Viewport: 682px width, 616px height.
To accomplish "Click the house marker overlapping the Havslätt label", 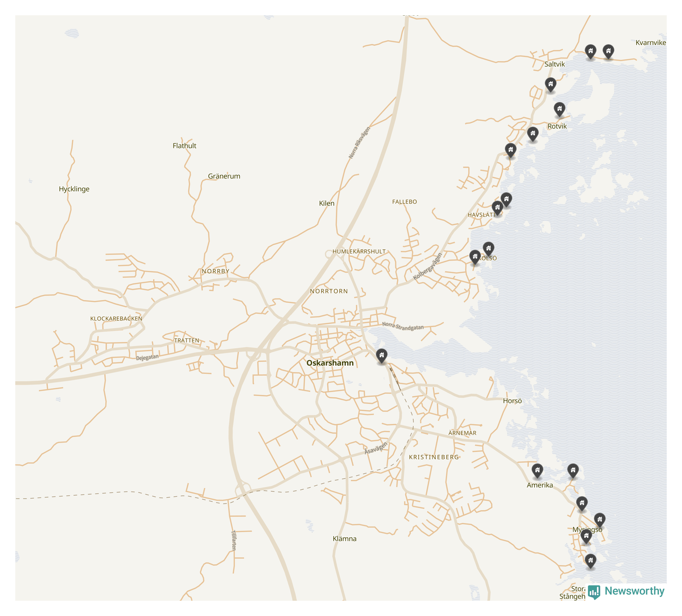I will point(497,207).
